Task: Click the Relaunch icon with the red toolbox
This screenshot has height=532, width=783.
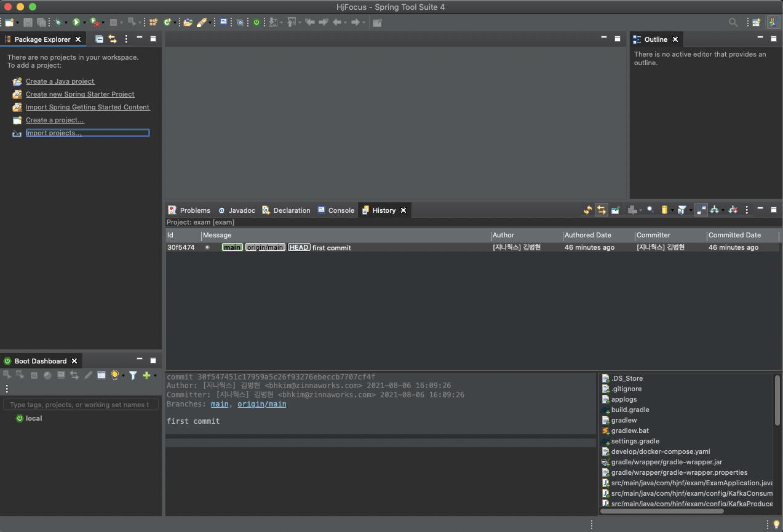Action: (95, 22)
